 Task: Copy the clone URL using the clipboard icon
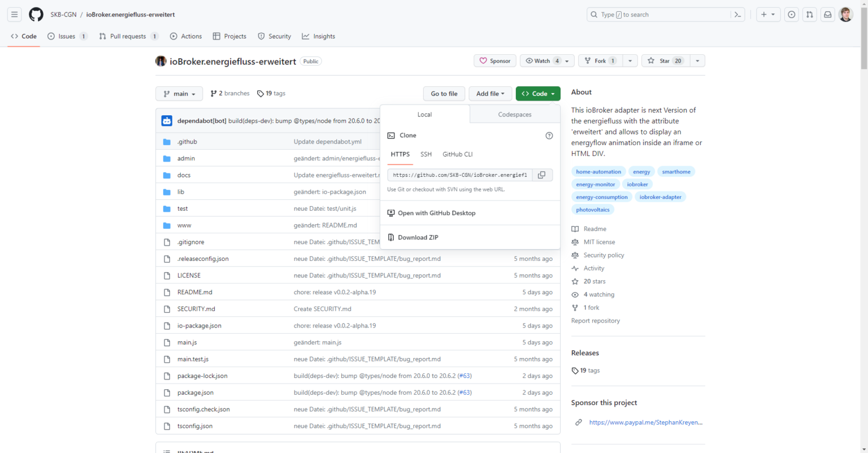tap(541, 175)
